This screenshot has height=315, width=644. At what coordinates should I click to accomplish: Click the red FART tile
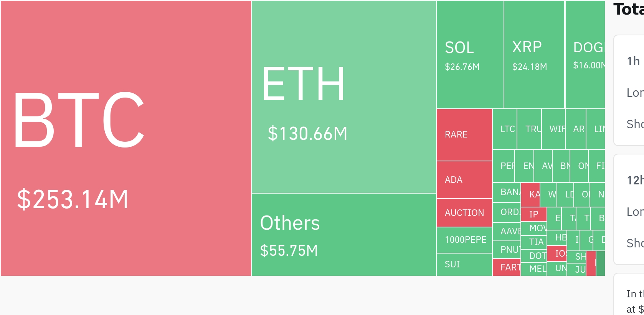pos(506,267)
